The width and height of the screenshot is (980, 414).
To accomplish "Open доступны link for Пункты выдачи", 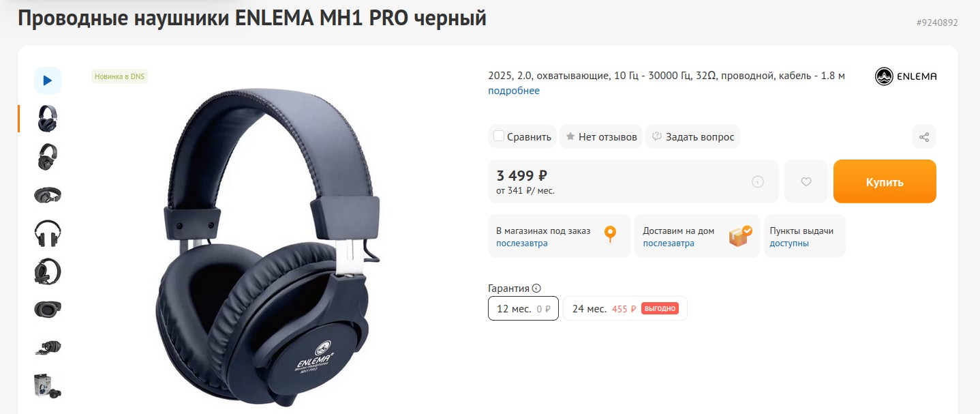I will coord(789,243).
